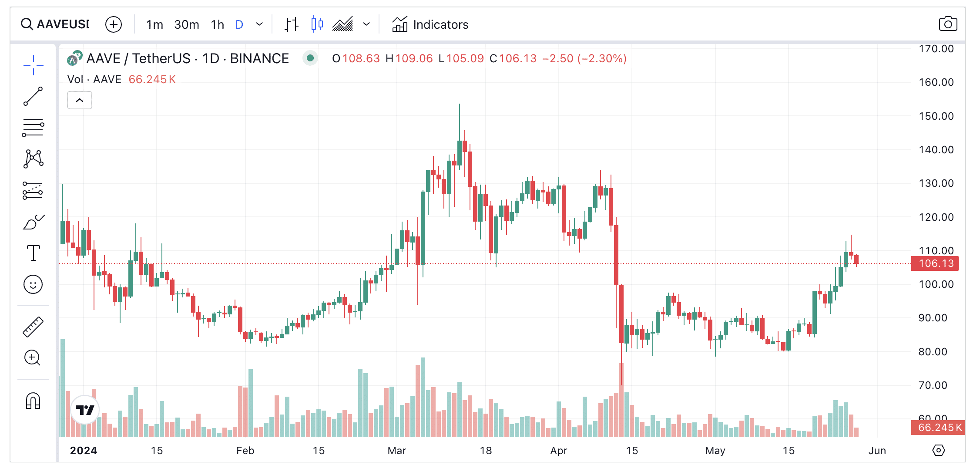Select the area chart style icon
The width and height of the screenshot is (980, 472).
pyautogui.click(x=342, y=24)
